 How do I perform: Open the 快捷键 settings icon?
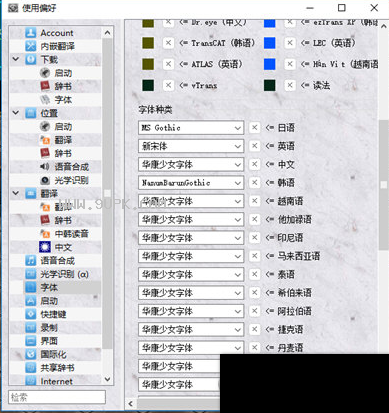pyautogui.click(x=31, y=314)
